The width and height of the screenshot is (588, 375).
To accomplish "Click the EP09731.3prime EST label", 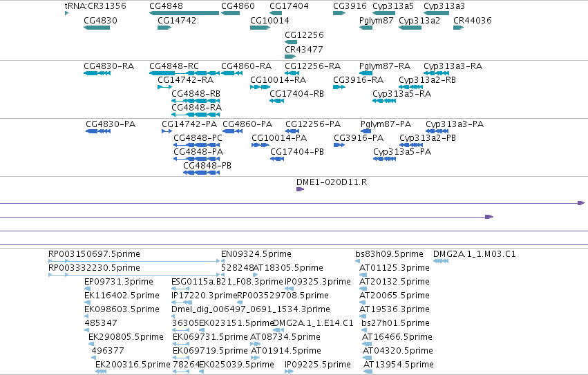I will [x=119, y=282].
